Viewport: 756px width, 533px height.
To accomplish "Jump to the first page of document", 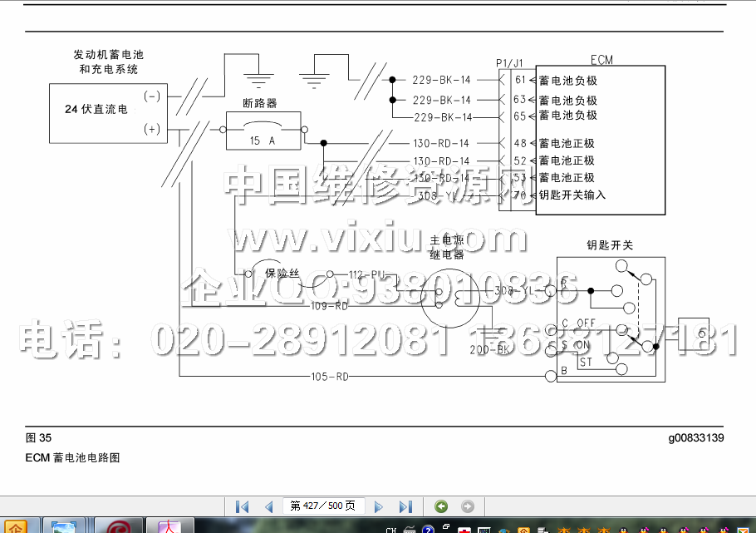I will click(x=242, y=506).
